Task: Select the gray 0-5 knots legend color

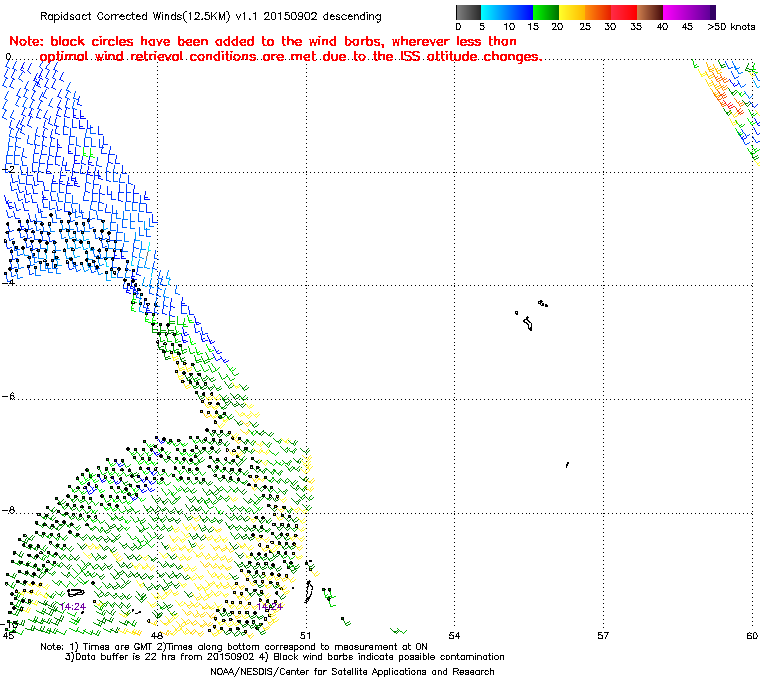Action: 468,12
